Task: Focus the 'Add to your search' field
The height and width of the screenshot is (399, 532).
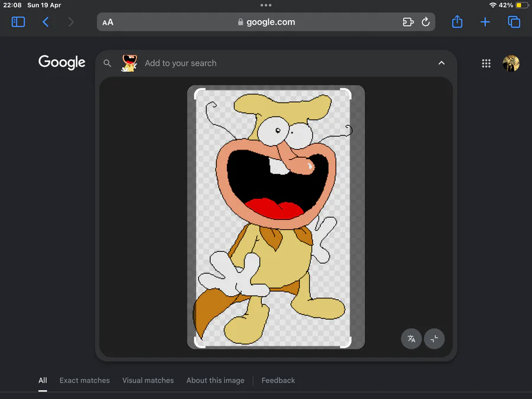Action: point(180,63)
